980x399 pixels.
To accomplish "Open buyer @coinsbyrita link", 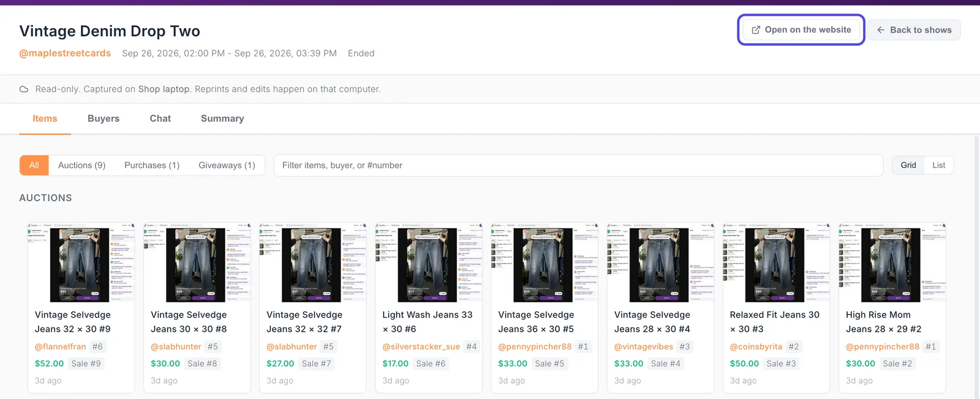I will point(756,346).
